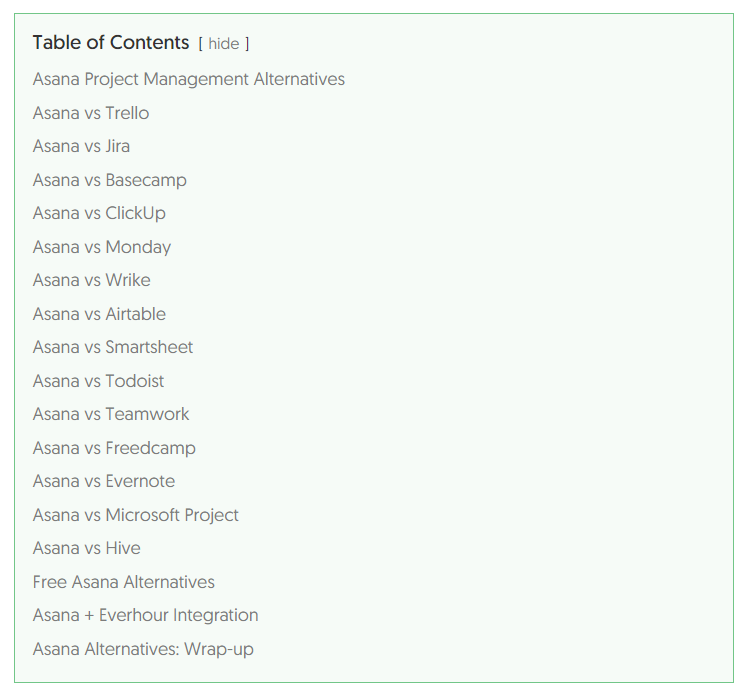
Task: Click the Table of Contents heading
Action: tap(111, 42)
